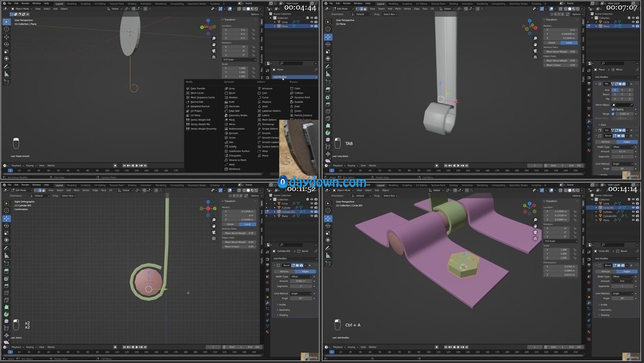Click the perspective/orthographic grid icon in 00:14:14 viewport
Viewport: 644px width, 363px height.
click(x=535, y=238)
